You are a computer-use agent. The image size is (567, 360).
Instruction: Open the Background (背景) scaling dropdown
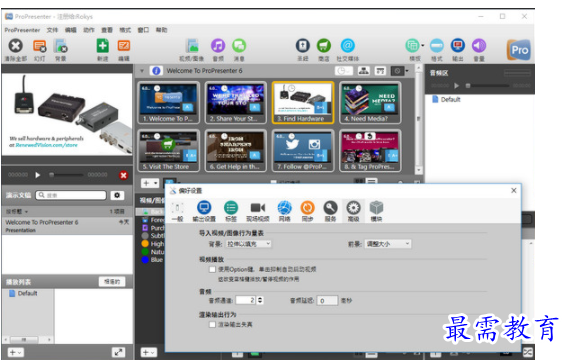click(x=248, y=244)
